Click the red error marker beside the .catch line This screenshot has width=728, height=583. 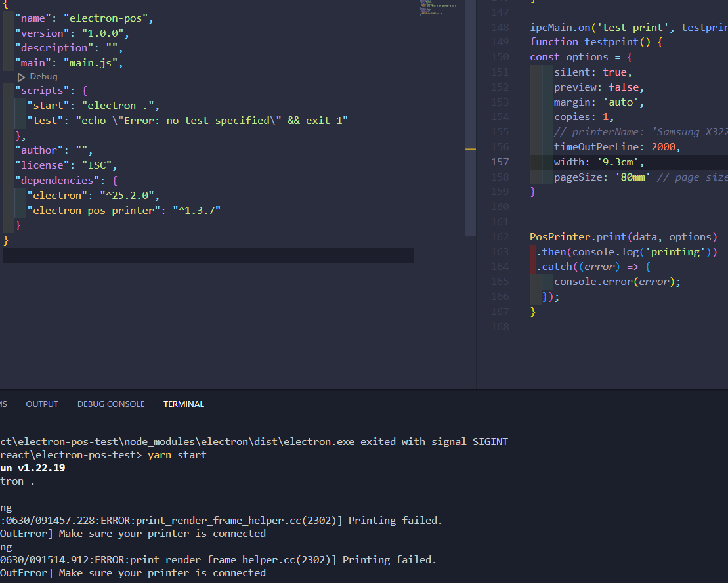tap(533, 266)
